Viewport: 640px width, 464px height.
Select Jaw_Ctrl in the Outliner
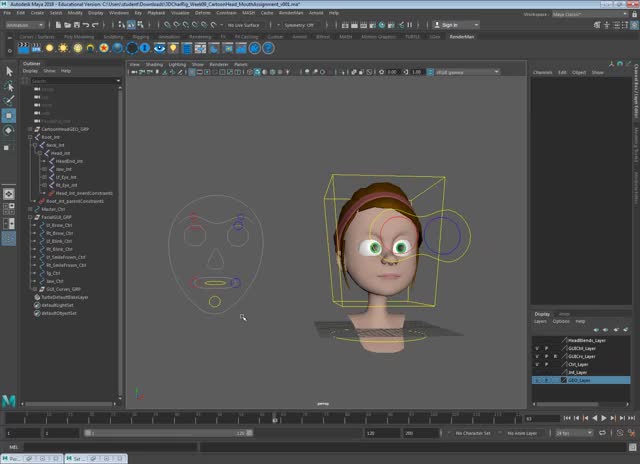[53, 281]
